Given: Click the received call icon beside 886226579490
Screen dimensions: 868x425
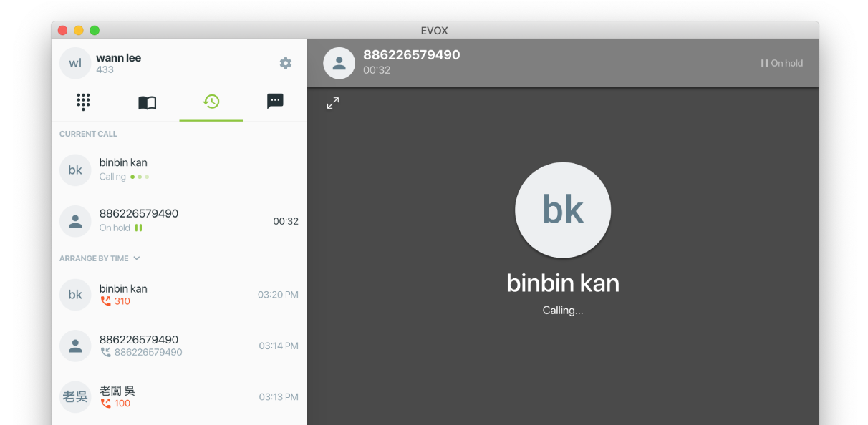Looking at the screenshot, I should [106, 352].
